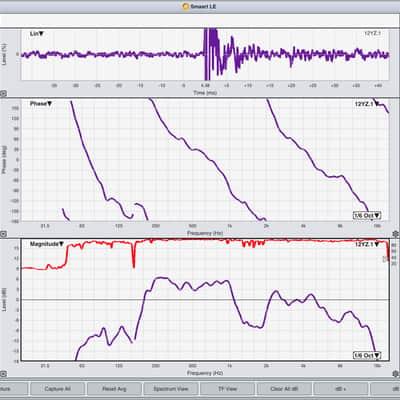Open the Lin scale dropdown in impulse plot
Image resolution: width=400 pixels, height=400 pixels.
[x=37, y=34]
